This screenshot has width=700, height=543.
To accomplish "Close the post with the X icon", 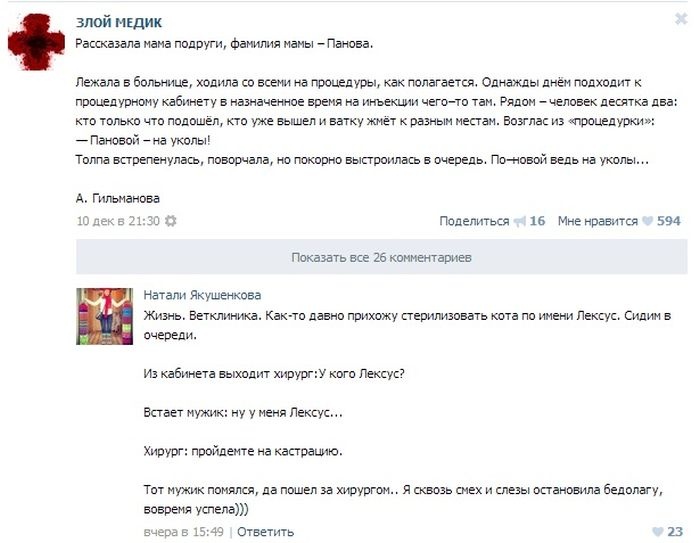I will pyautogui.click(x=681, y=19).
